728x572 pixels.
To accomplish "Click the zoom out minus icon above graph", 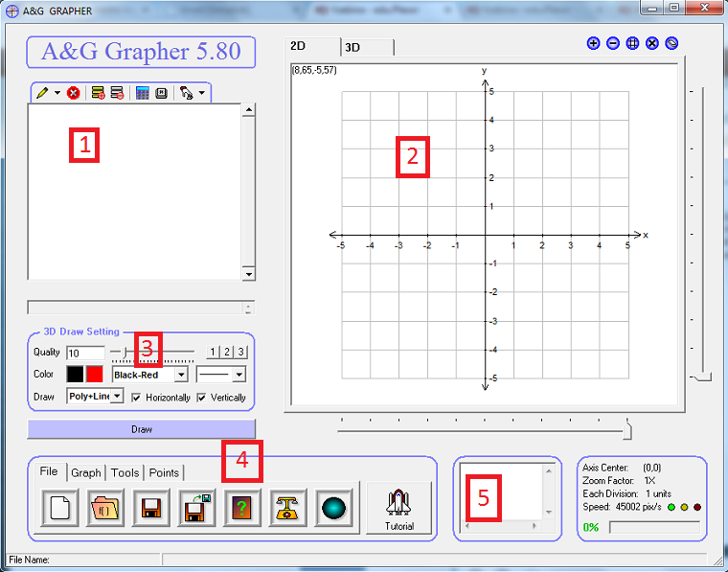I will pos(613,43).
